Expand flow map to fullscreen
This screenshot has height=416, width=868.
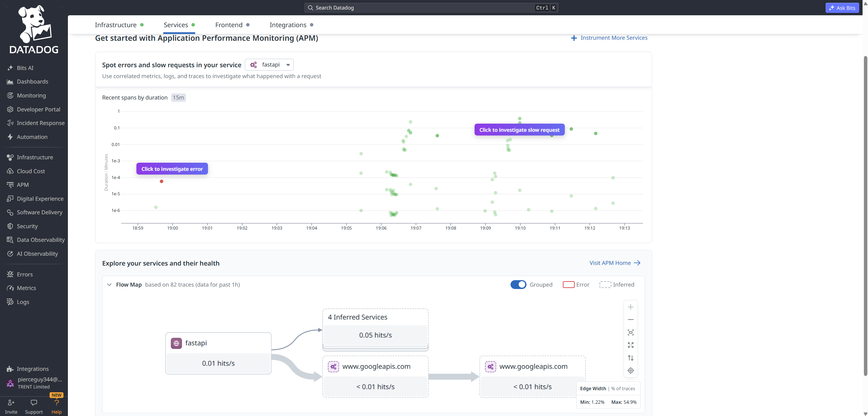(x=630, y=345)
